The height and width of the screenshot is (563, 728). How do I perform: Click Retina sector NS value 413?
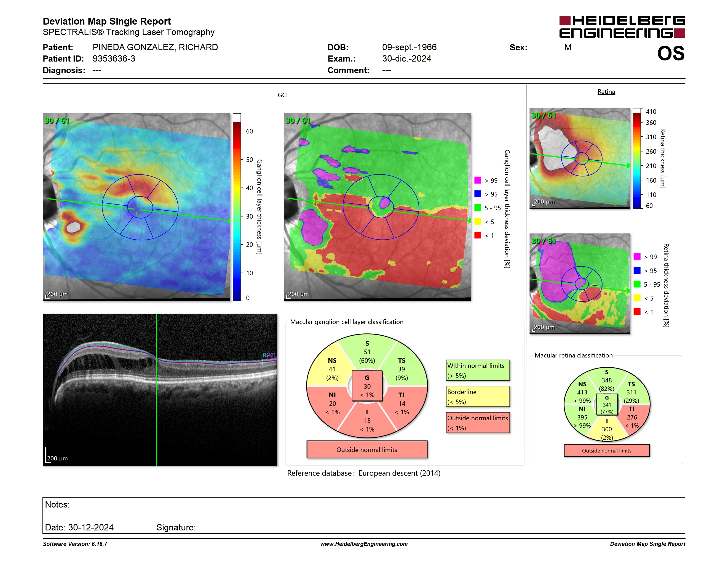click(582, 392)
